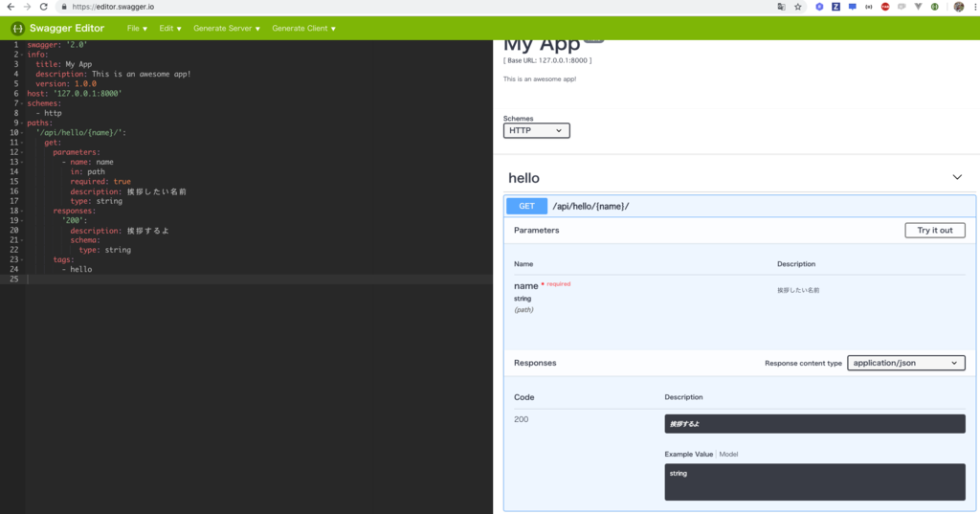Click the "description: This is an awesome app!" line

tap(113, 74)
